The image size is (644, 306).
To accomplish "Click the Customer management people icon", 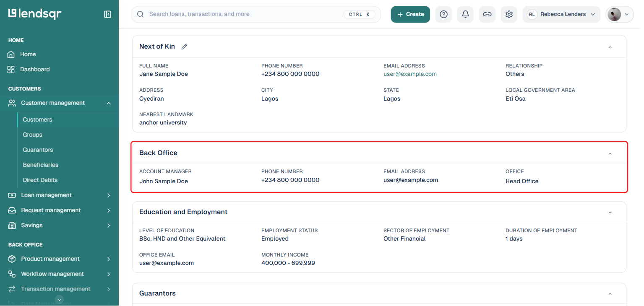I will pos(12,103).
